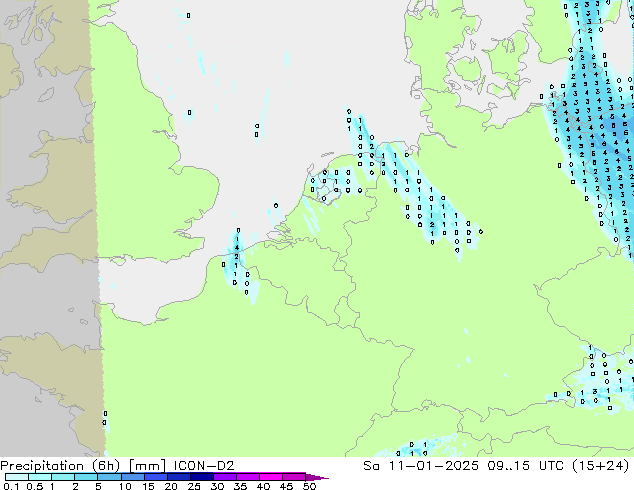The height and width of the screenshot is (490, 634).
Task: Pick the 35–40 mm violet legend swatch
Action: click(x=248, y=477)
